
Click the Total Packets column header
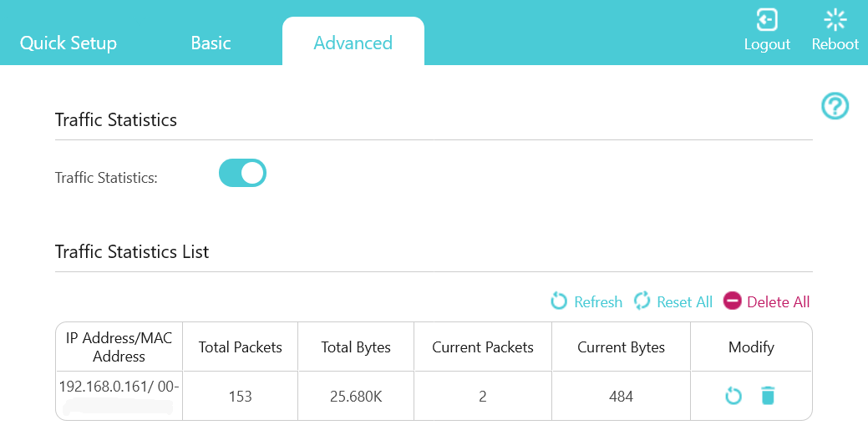(x=241, y=347)
